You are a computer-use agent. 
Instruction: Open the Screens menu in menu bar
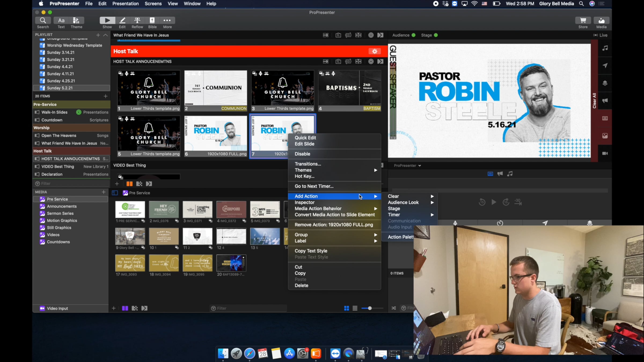tap(153, 3)
